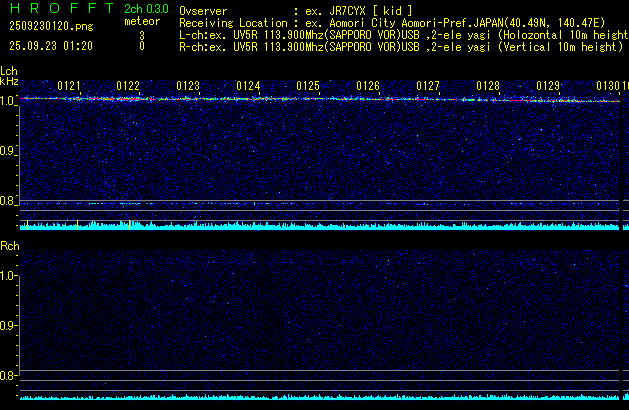The width and height of the screenshot is (629, 410).
Task: Select the 0122 time marker
Action: pyautogui.click(x=128, y=87)
